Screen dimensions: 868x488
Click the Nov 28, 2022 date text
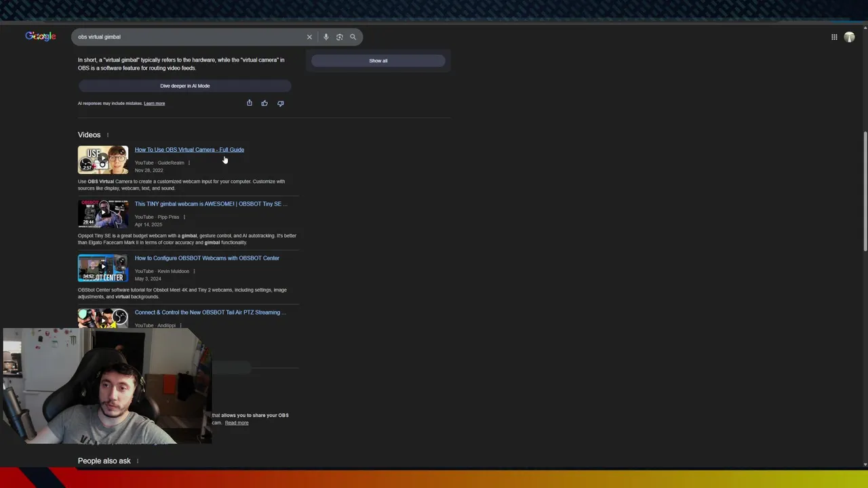tap(149, 170)
